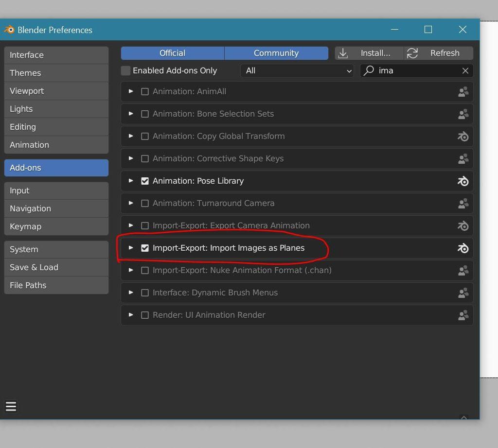This screenshot has width=498, height=448.
Task: Click the small up chevron in the window's bottom corner
Action: (x=463, y=417)
